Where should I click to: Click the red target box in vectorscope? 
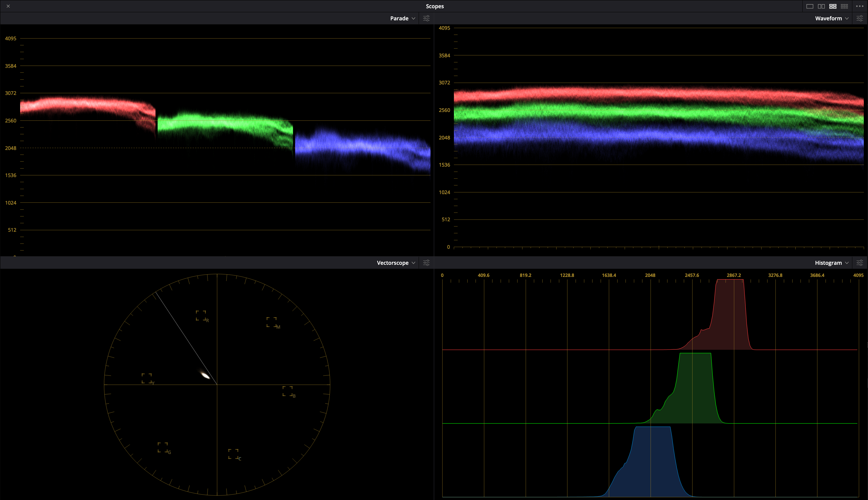(x=201, y=315)
